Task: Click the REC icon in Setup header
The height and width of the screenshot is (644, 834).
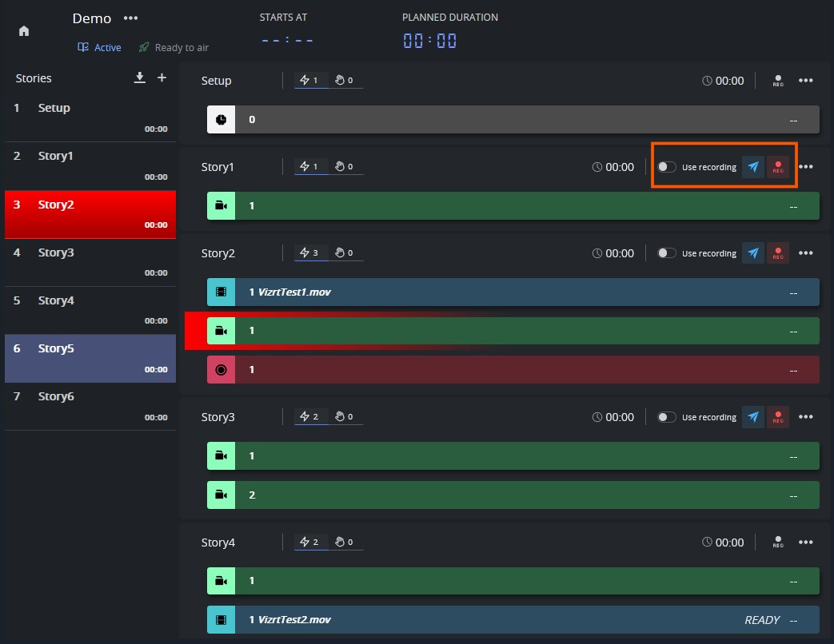Action: pyautogui.click(x=778, y=81)
